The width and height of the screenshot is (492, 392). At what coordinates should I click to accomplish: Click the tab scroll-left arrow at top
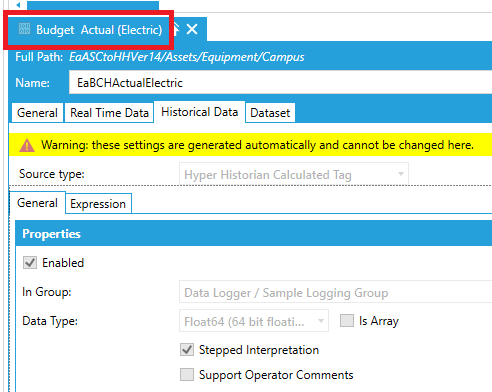point(18,5)
